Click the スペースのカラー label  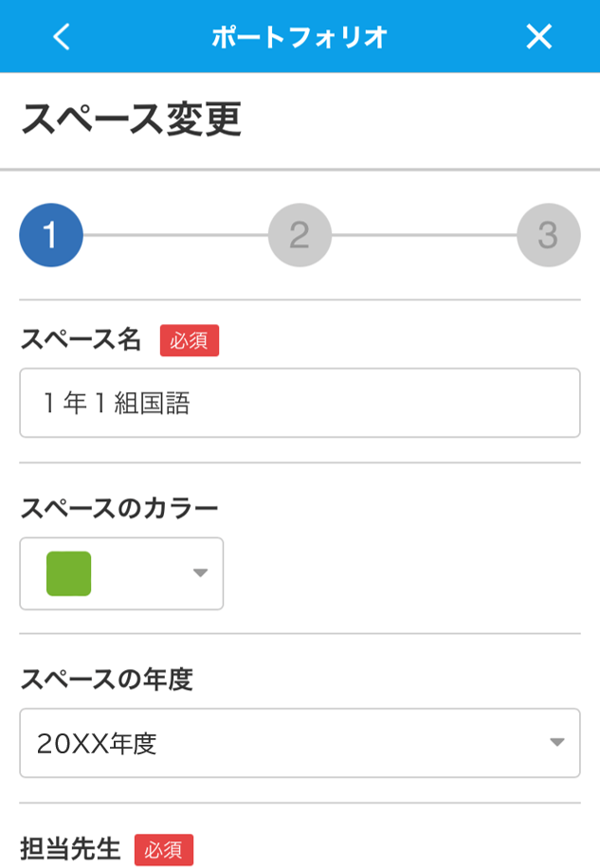(x=119, y=508)
